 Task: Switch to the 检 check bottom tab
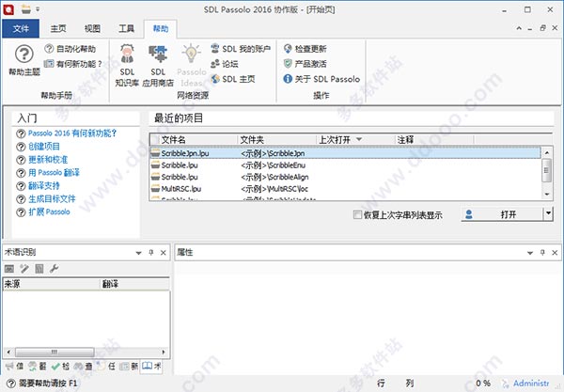click(x=60, y=366)
